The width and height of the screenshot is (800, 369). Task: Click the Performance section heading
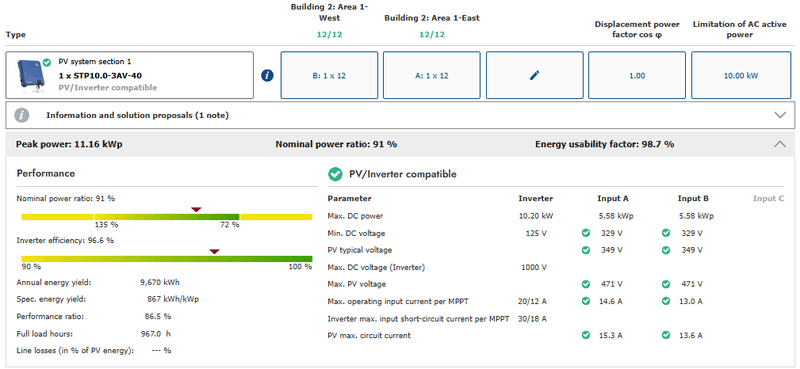click(x=45, y=174)
